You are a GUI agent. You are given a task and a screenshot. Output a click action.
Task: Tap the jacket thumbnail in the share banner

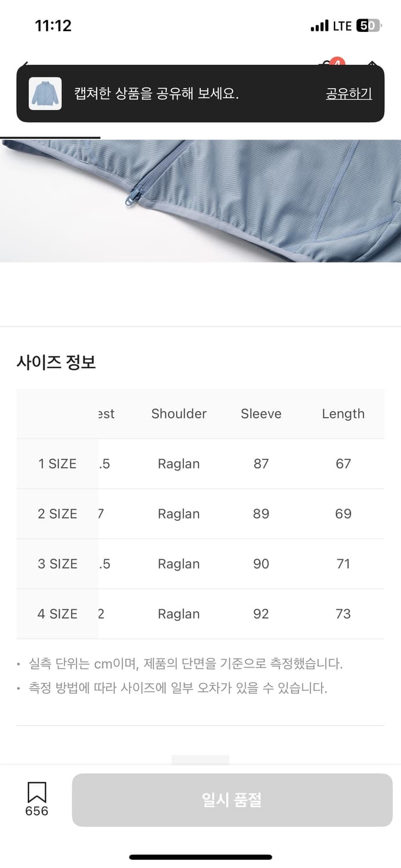click(x=45, y=94)
